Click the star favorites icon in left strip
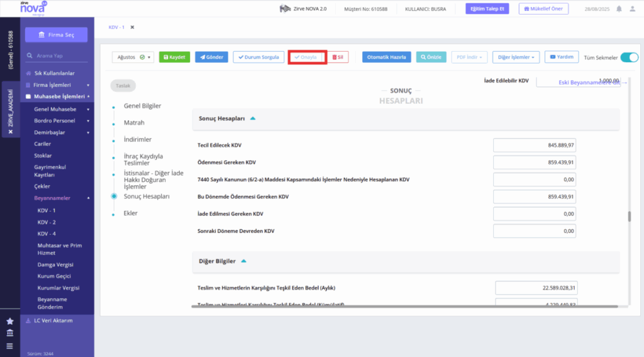This screenshot has height=357, width=644. (10, 321)
